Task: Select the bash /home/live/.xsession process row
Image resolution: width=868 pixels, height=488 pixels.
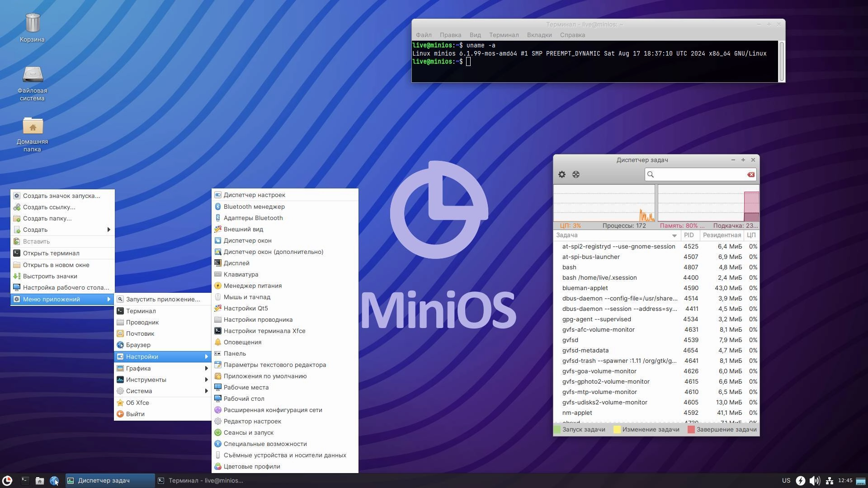Action: pyautogui.click(x=656, y=277)
